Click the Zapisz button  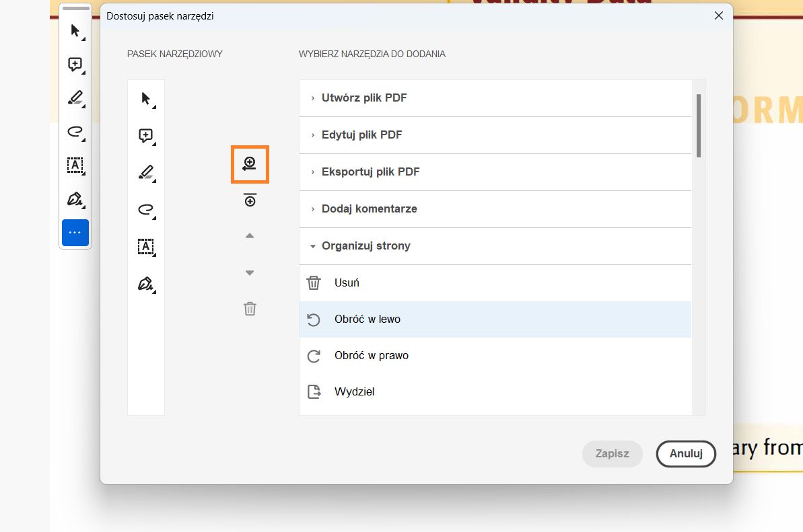(x=612, y=454)
